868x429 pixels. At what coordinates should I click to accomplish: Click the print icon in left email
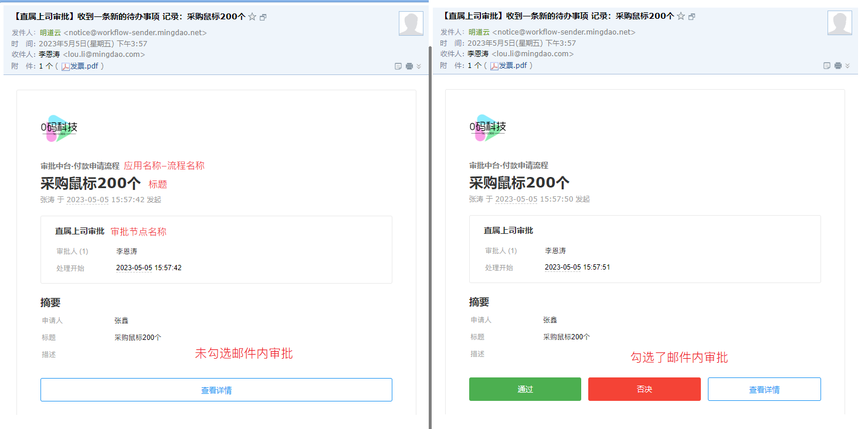pos(409,66)
